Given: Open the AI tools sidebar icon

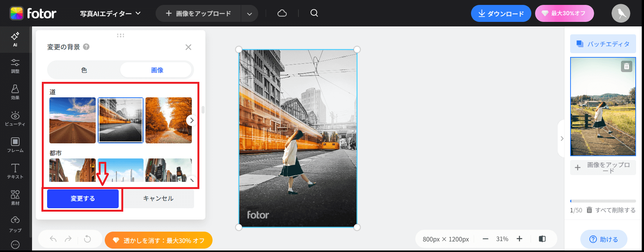Looking at the screenshot, I should click(x=15, y=39).
